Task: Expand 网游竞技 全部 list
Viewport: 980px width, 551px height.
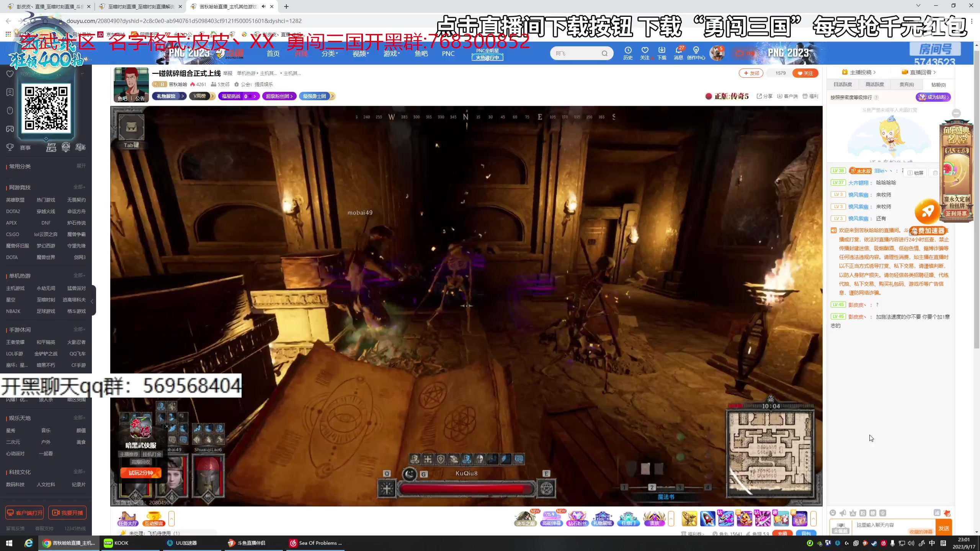Action: pyautogui.click(x=79, y=187)
